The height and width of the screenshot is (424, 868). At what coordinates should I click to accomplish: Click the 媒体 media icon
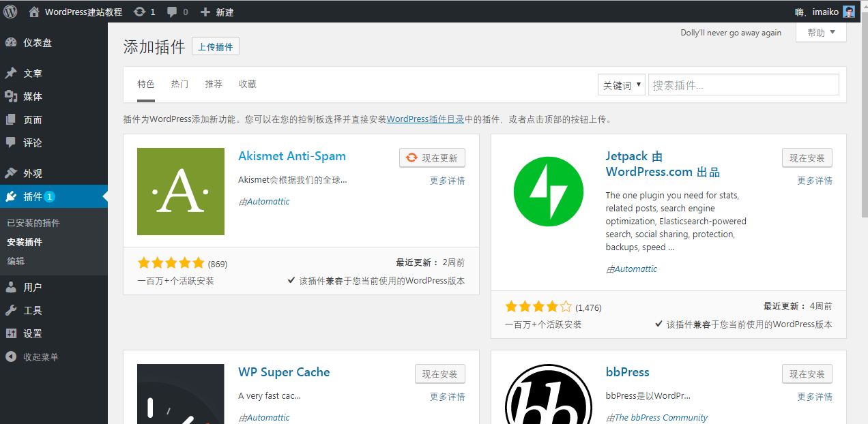[11, 96]
